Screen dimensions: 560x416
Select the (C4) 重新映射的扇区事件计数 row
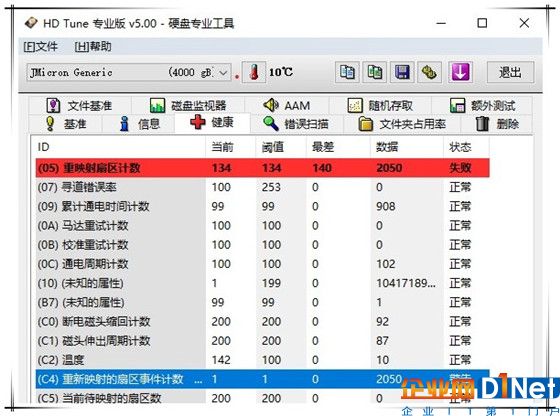click(262, 379)
